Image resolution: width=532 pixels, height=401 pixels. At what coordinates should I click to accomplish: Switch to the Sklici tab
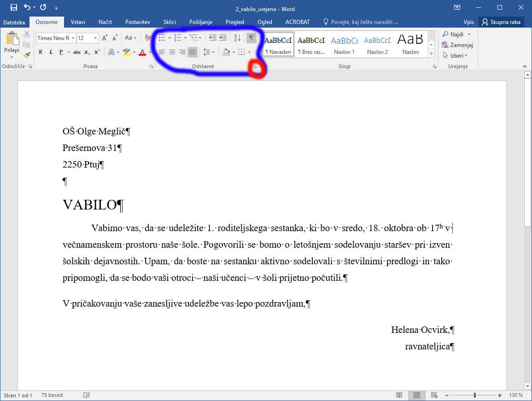coord(170,22)
